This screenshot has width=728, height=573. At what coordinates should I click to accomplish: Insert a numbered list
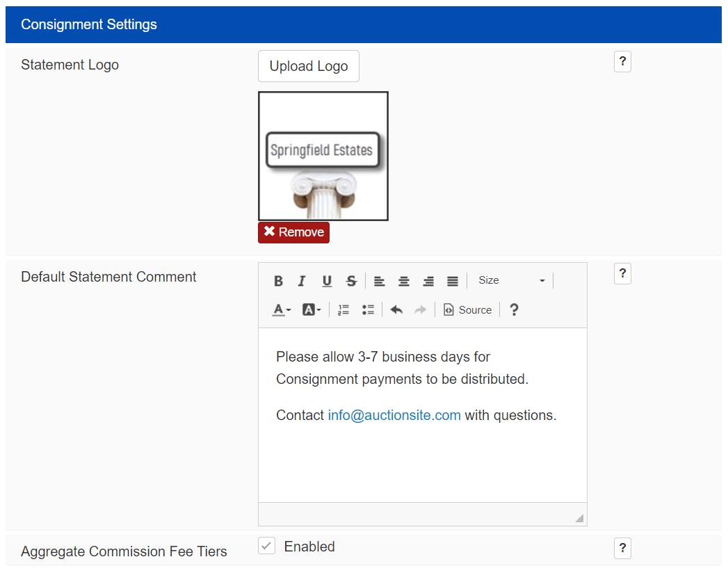(343, 309)
